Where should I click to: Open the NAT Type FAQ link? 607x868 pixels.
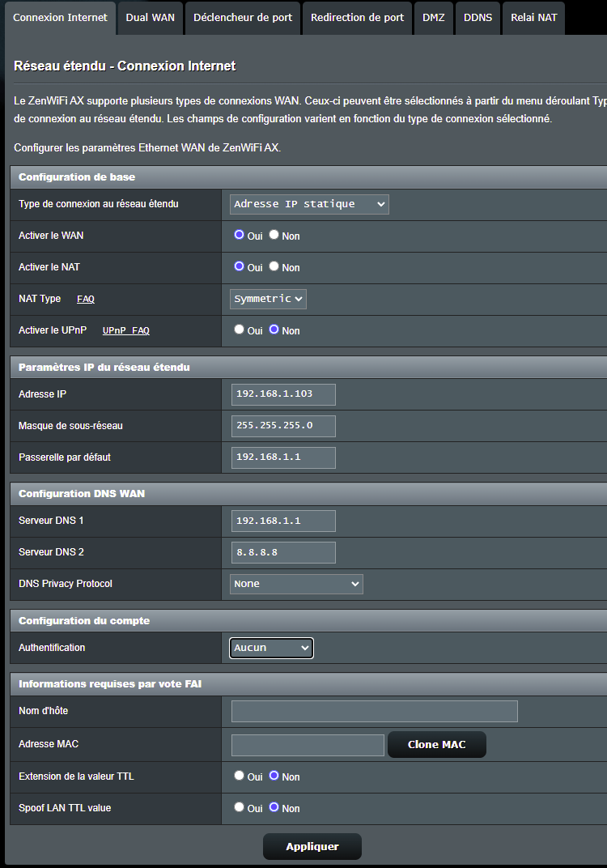tap(86, 299)
